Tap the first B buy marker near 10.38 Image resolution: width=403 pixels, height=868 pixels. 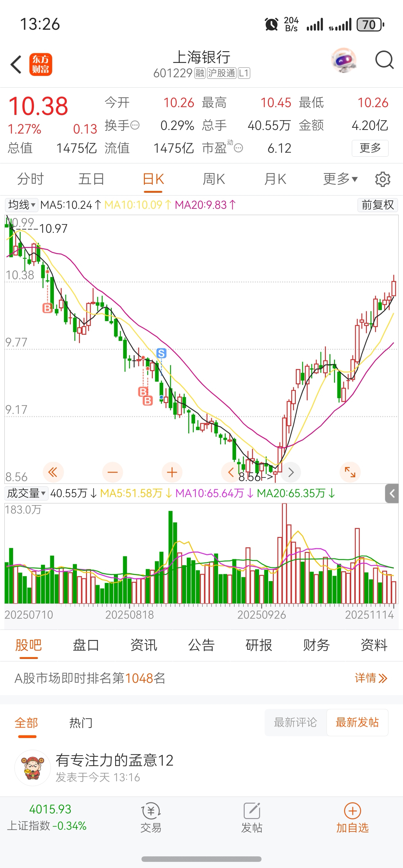coord(47,308)
